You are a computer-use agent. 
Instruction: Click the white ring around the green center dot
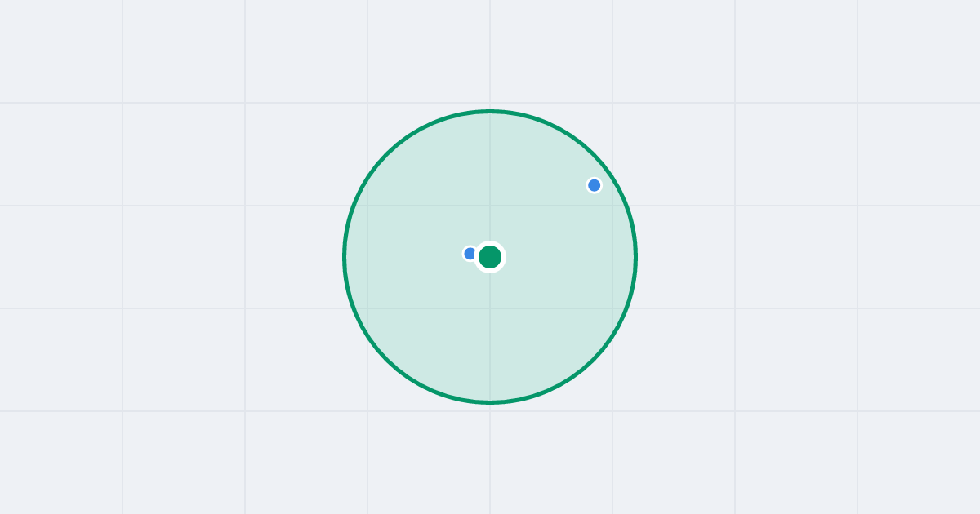tap(490, 244)
